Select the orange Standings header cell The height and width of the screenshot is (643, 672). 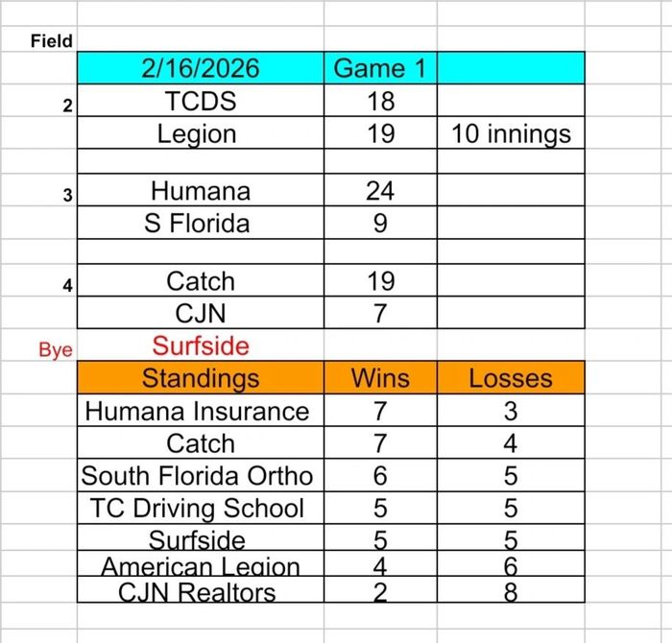200,377
